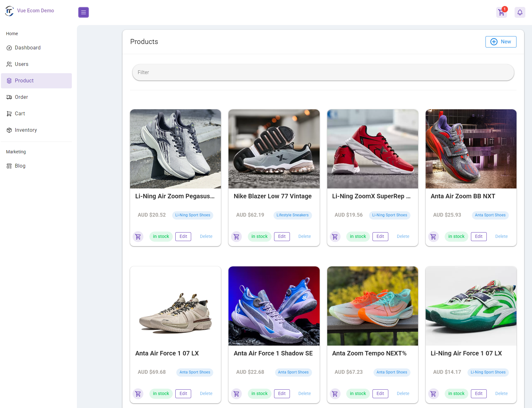Click in stock badge on Nike Blazer card
This screenshot has height=408, width=532.
(260, 237)
